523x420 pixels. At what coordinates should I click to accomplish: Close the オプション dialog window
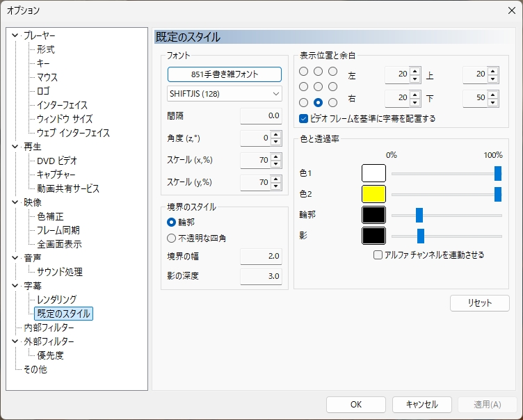pos(511,10)
